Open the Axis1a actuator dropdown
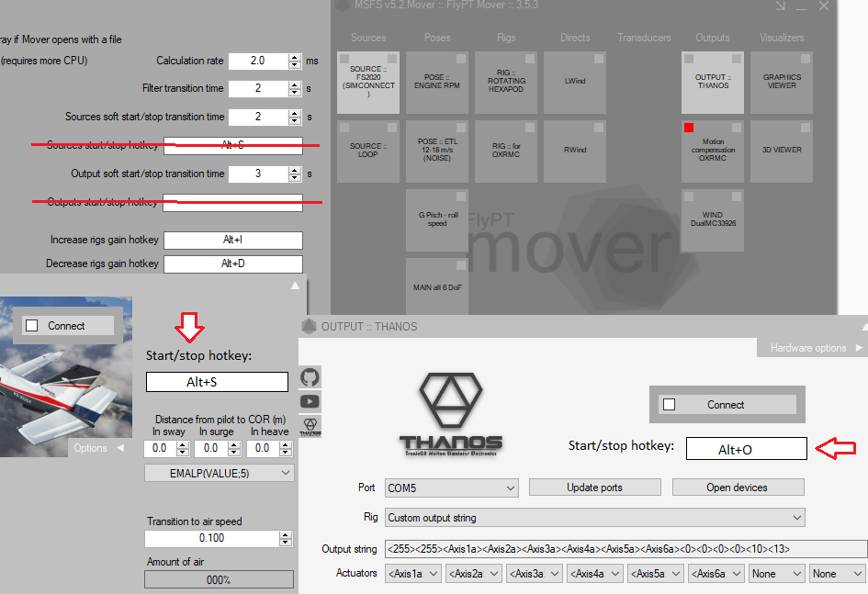 pyautogui.click(x=413, y=574)
